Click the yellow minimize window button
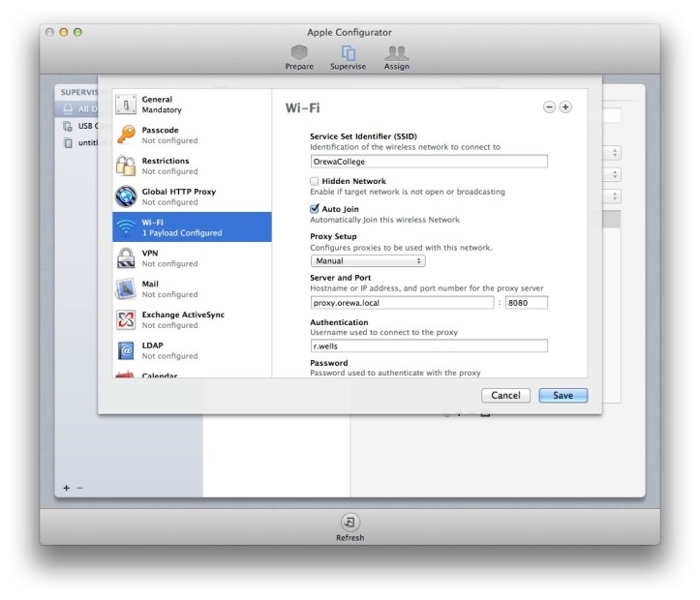 click(63, 32)
